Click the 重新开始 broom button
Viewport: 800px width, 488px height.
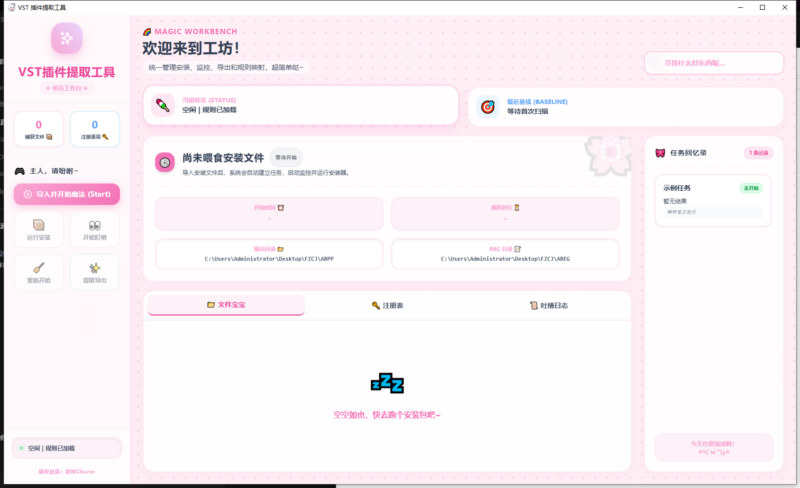click(39, 273)
